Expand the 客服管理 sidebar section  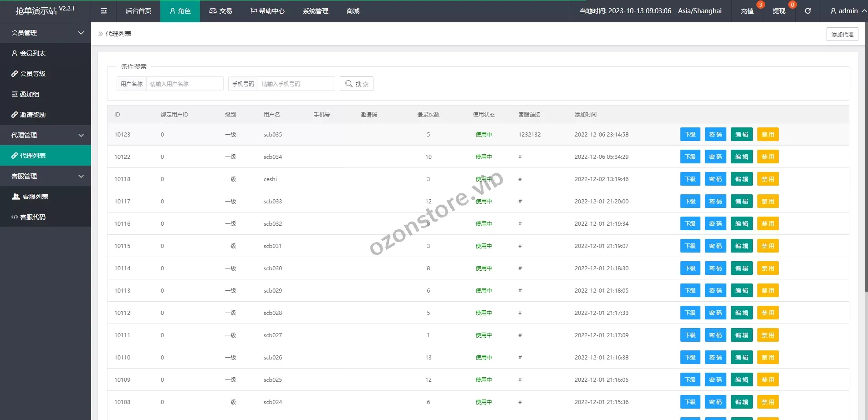tap(46, 176)
